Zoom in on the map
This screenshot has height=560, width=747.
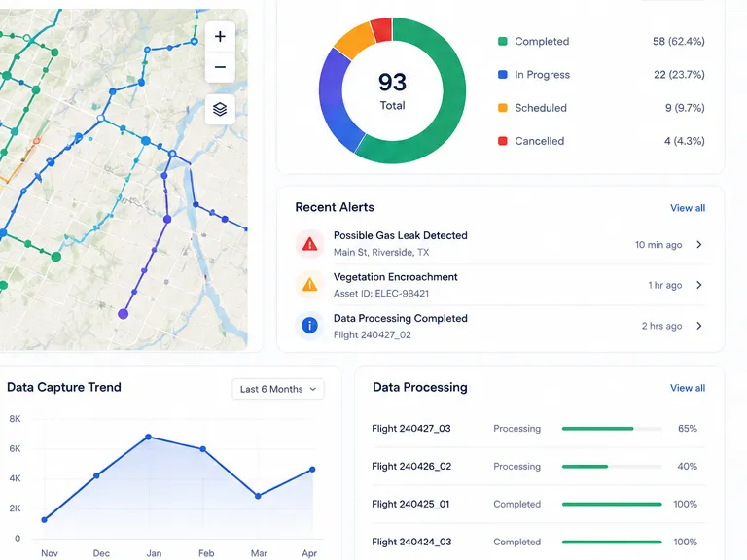(220, 37)
